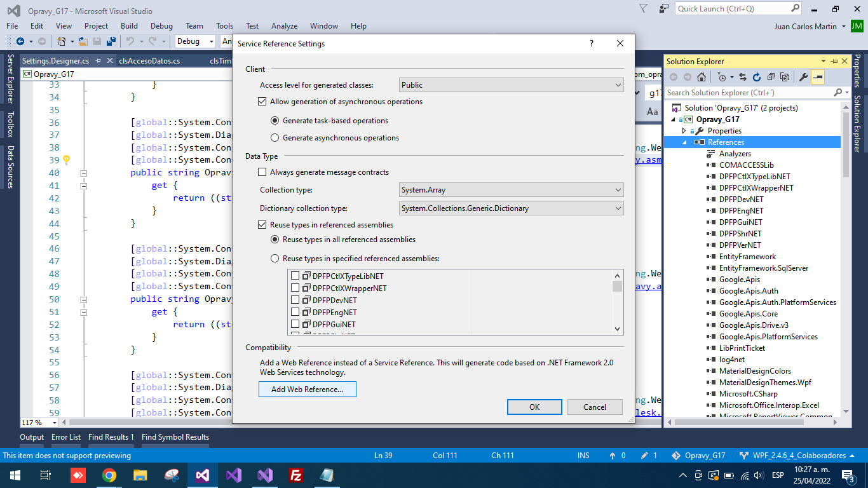Open File Explorer from the taskbar
The width and height of the screenshot is (868, 488).
140,475
